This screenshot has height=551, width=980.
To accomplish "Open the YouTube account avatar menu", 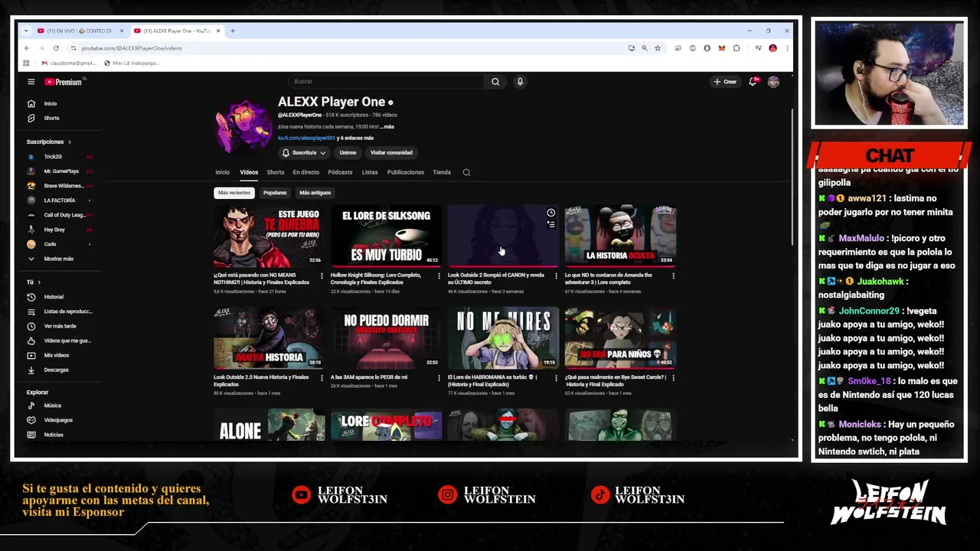I will pos(773,82).
